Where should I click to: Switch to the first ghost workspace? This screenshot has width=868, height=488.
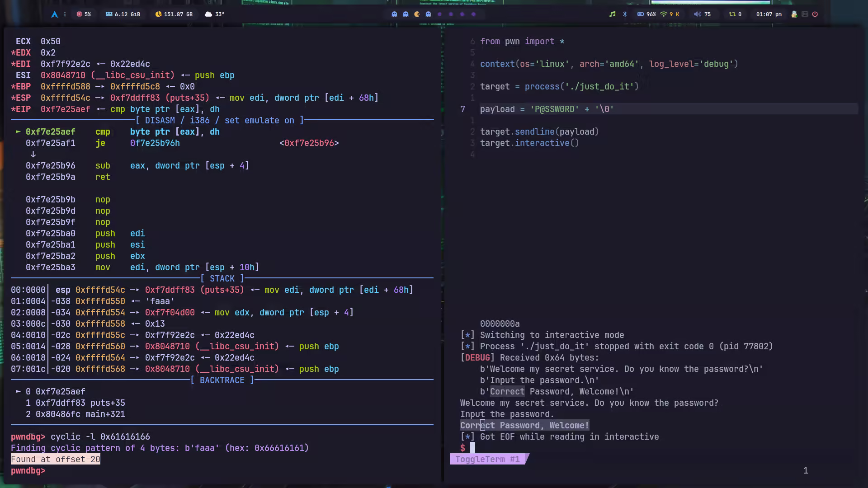[394, 14]
